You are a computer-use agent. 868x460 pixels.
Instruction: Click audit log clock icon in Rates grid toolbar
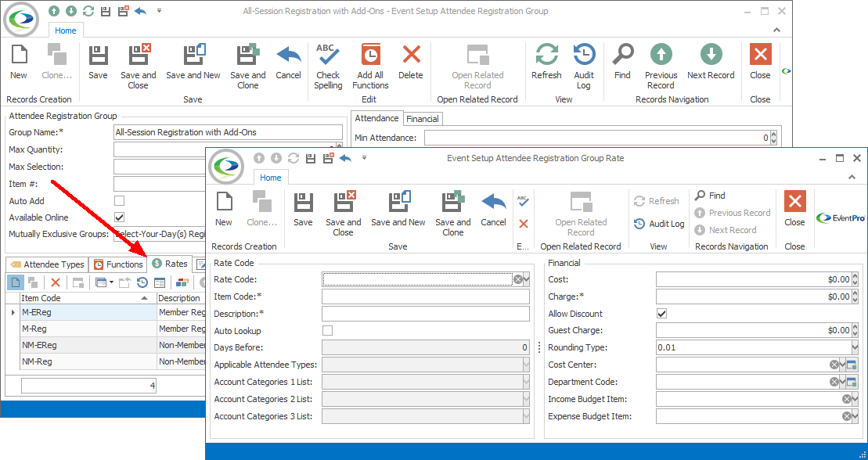[x=142, y=283]
